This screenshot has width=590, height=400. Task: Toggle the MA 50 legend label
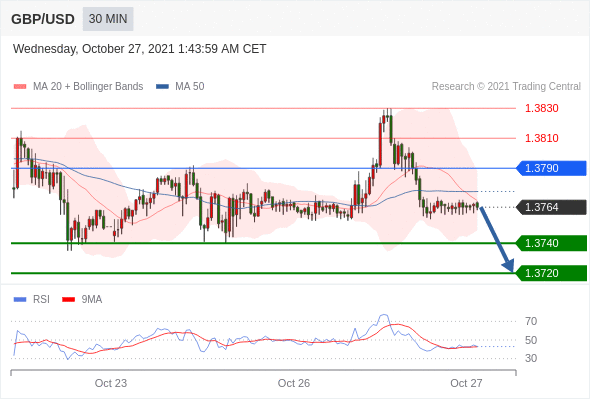190,87
